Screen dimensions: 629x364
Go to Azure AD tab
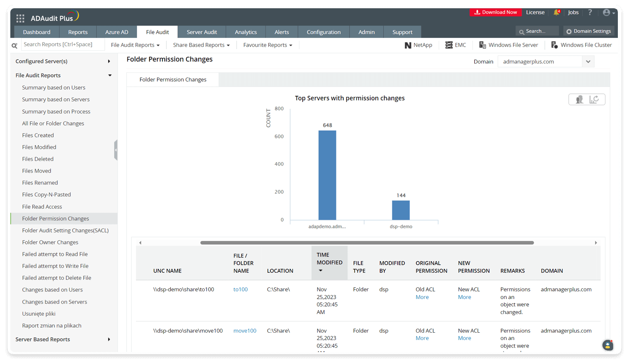117,32
